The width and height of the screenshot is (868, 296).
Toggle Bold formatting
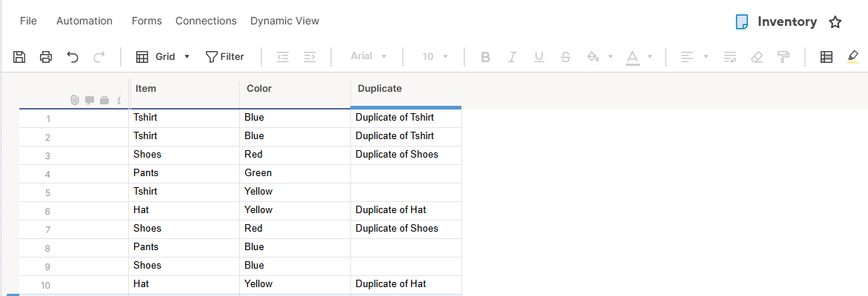pyautogui.click(x=486, y=56)
